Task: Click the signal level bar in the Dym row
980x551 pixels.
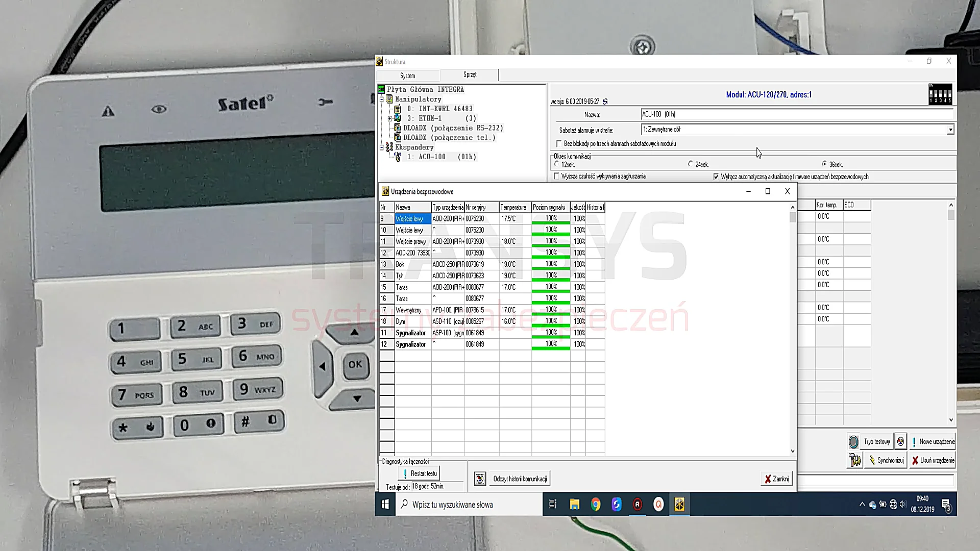Action: [551, 321]
